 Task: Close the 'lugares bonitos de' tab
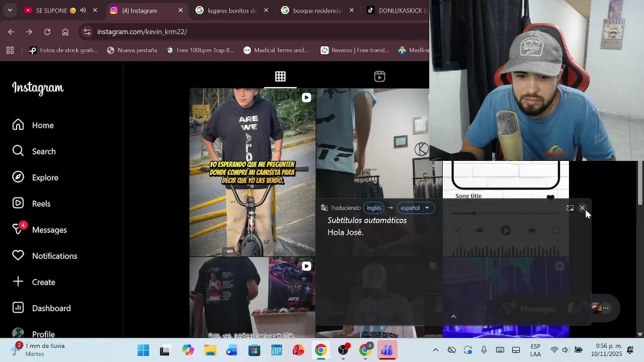266,10
